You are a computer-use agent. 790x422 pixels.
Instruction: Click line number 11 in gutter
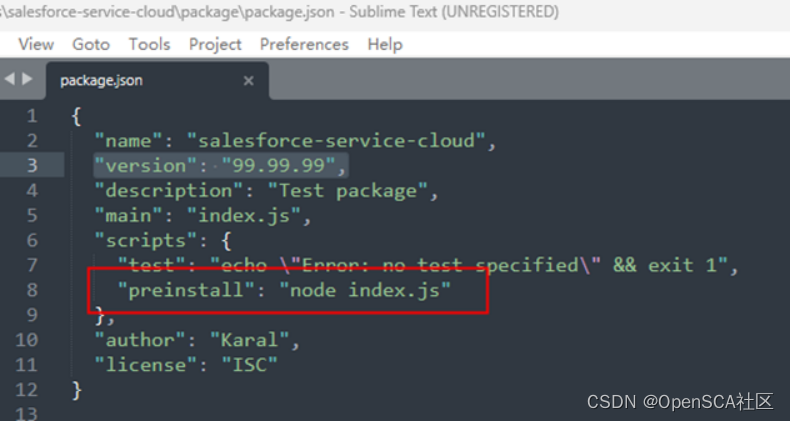pyautogui.click(x=27, y=365)
